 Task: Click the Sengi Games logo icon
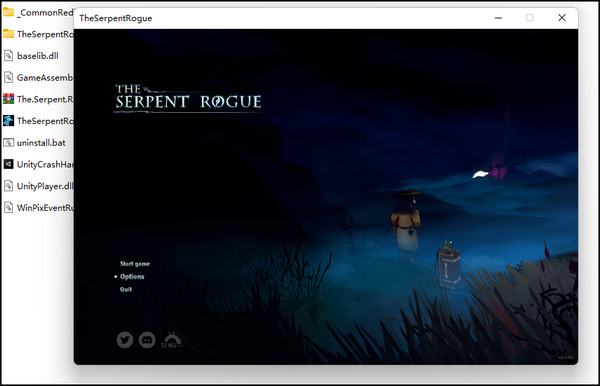point(171,340)
